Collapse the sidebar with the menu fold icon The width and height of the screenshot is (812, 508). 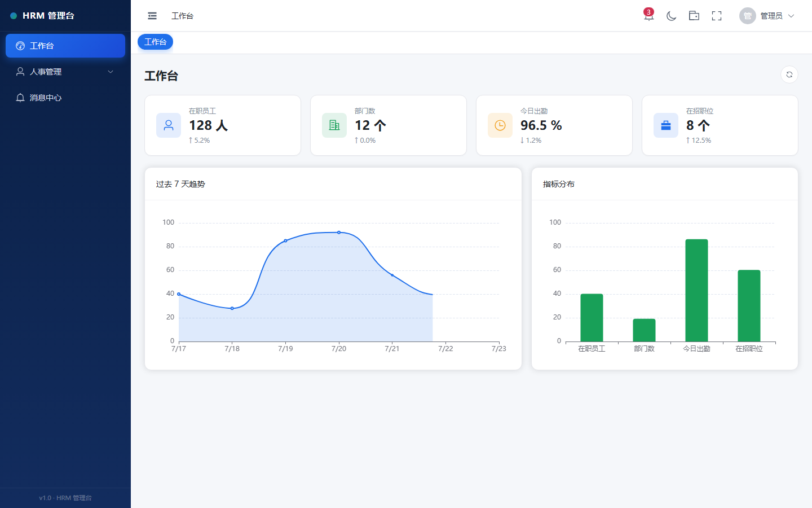[x=152, y=16]
